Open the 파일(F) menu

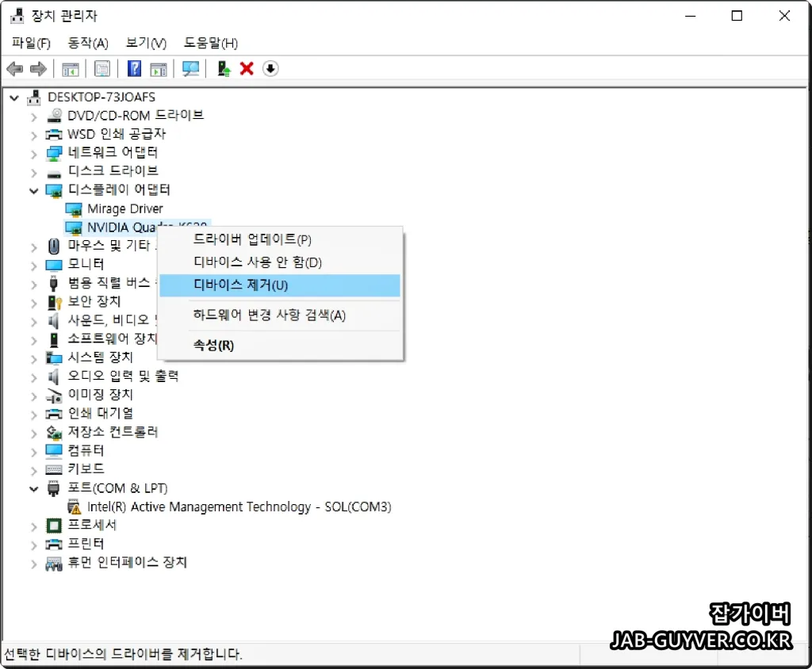[30, 43]
